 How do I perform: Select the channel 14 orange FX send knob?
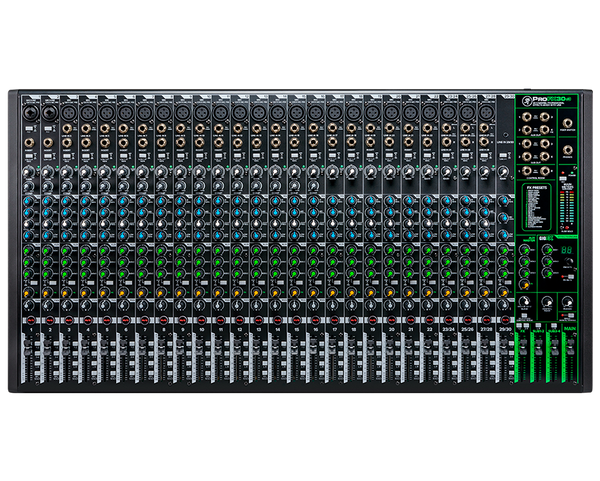275,293
